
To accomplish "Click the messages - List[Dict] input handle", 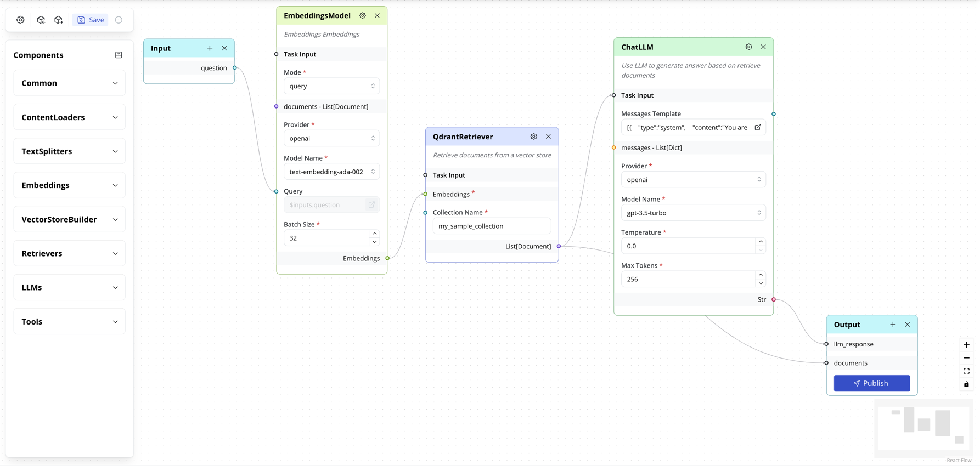I will click(x=613, y=147).
